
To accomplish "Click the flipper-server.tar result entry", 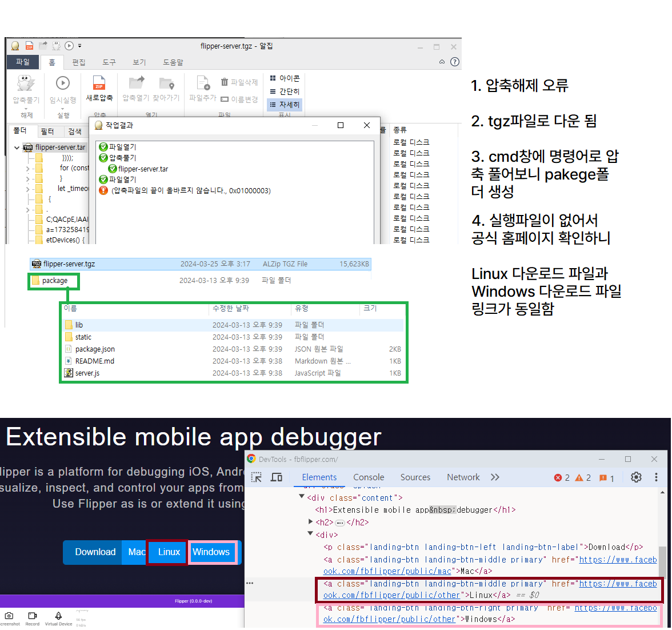I will (138, 169).
